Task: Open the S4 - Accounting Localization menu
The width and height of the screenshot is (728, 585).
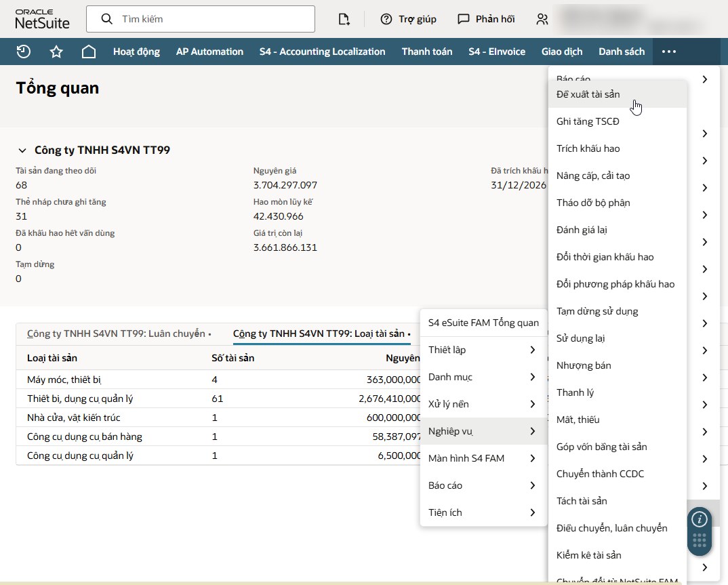Action: [x=322, y=52]
